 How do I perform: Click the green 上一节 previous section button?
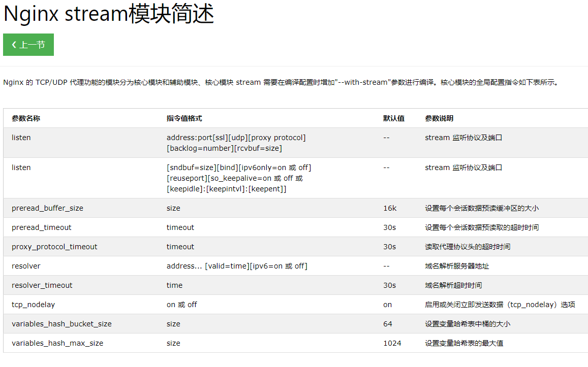28,45
